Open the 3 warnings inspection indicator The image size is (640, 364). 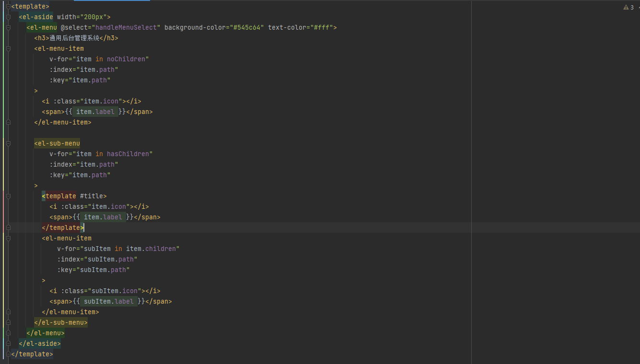(628, 7)
